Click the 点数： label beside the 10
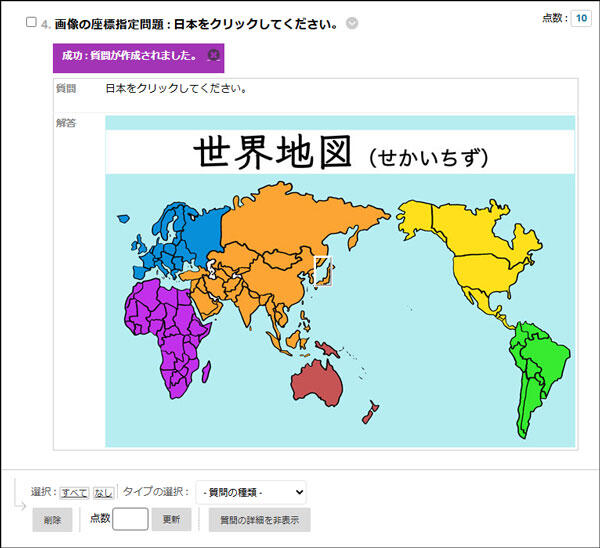The width and height of the screenshot is (600, 548). pyautogui.click(x=554, y=18)
